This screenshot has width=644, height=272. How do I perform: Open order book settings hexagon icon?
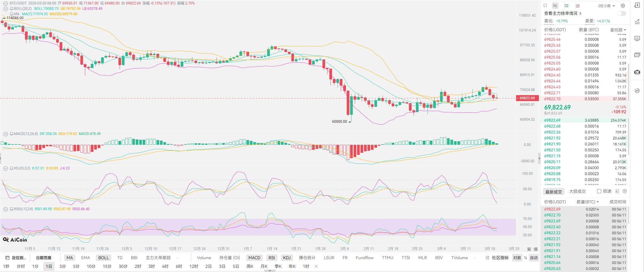(x=623, y=6)
